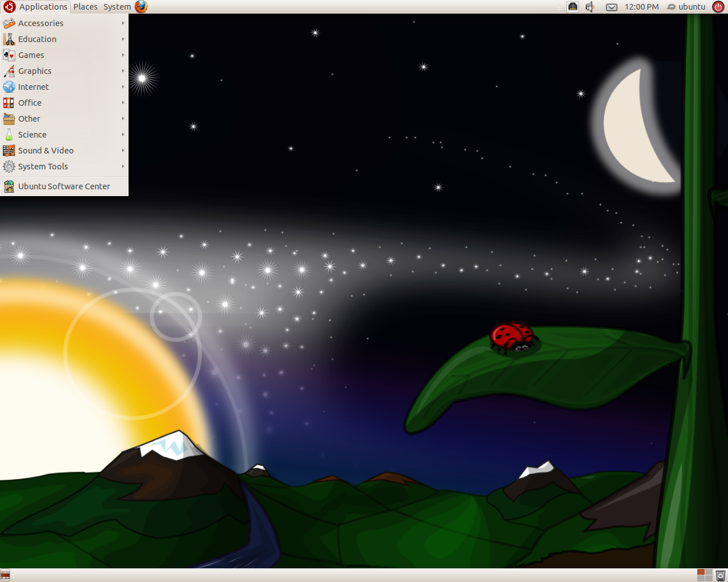Expand the Sound & Video submenu arrow

[x=123, y=151]
